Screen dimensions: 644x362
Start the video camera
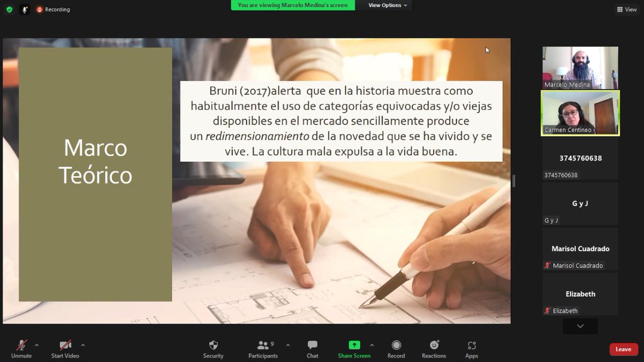tap(65, 349)
